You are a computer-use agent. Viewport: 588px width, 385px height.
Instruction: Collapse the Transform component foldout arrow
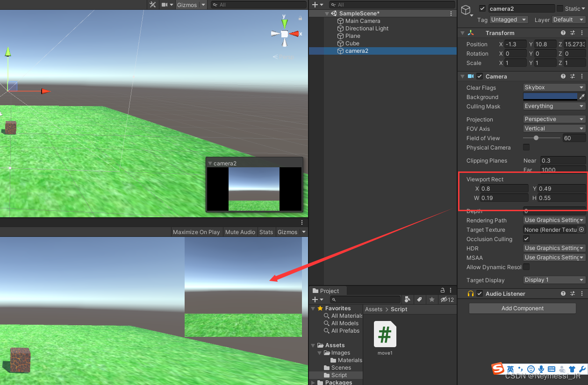[x=462, y=33]
